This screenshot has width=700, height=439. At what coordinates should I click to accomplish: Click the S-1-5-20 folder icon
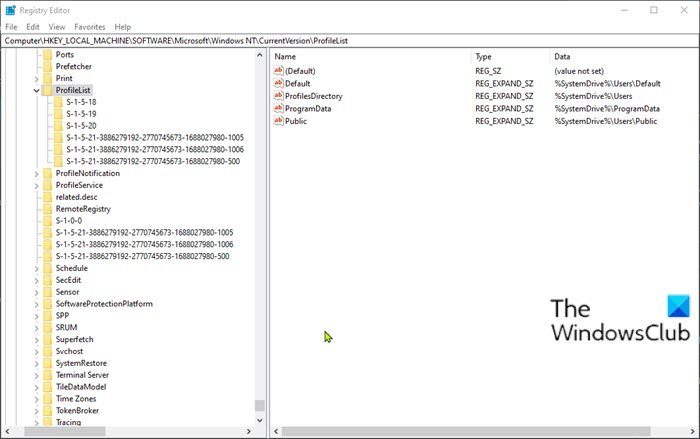click(x=58, y=125)
